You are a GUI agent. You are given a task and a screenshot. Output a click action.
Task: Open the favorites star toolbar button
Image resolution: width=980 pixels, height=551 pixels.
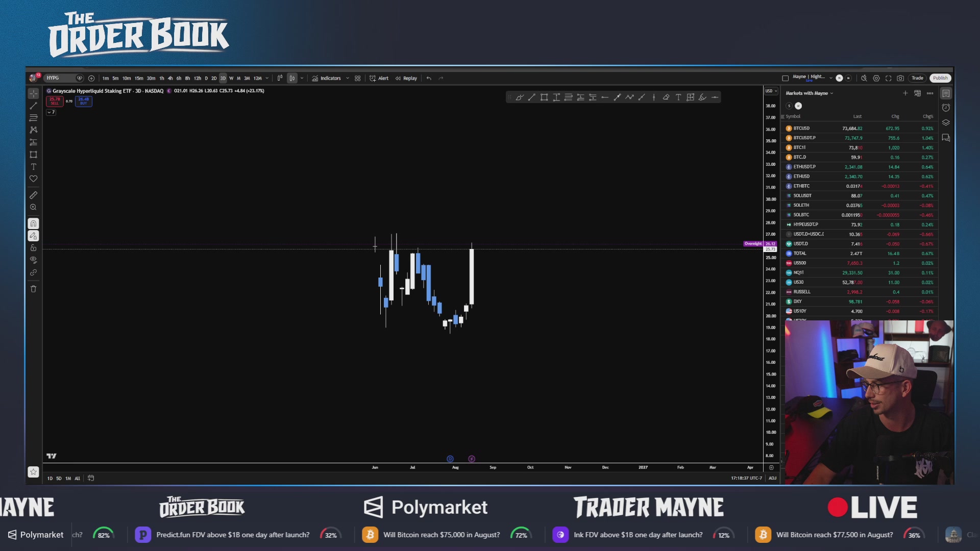pos(33,472)
